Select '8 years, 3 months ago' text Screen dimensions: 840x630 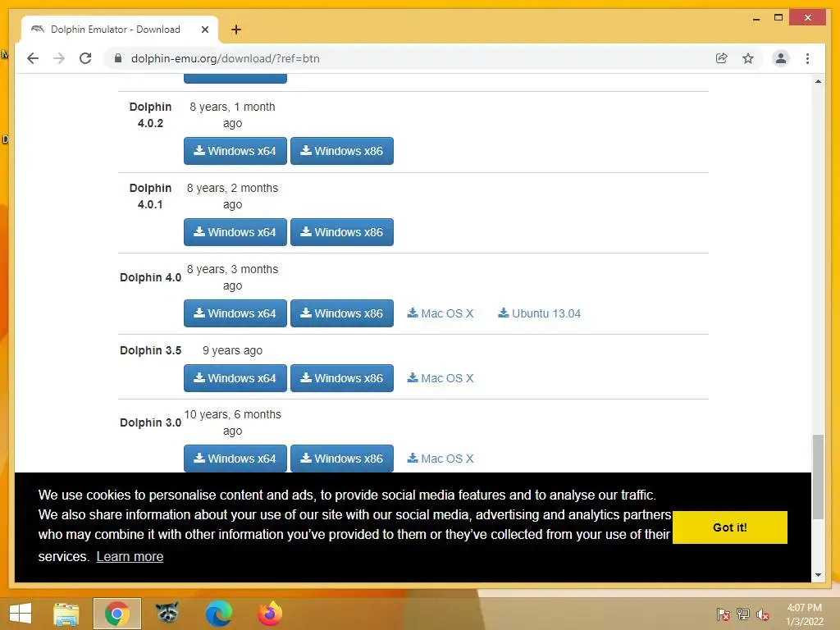pyautogui.click(x=232, y=277)
